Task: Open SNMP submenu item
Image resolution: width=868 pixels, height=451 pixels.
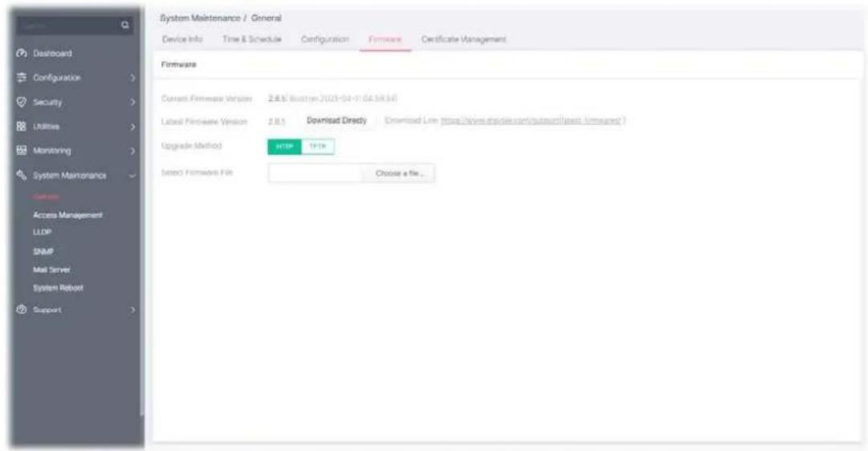Action: [43, 251]
